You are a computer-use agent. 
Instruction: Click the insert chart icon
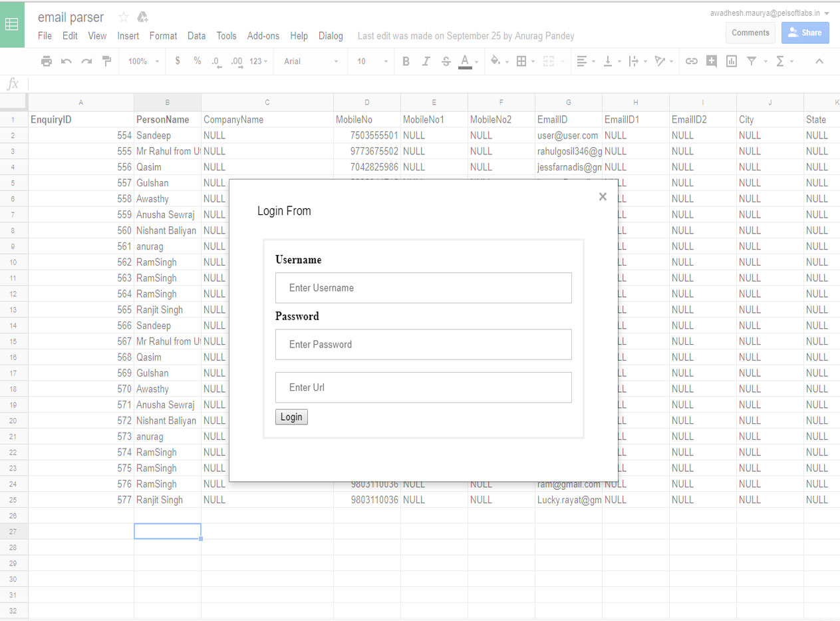click(732, 61)
